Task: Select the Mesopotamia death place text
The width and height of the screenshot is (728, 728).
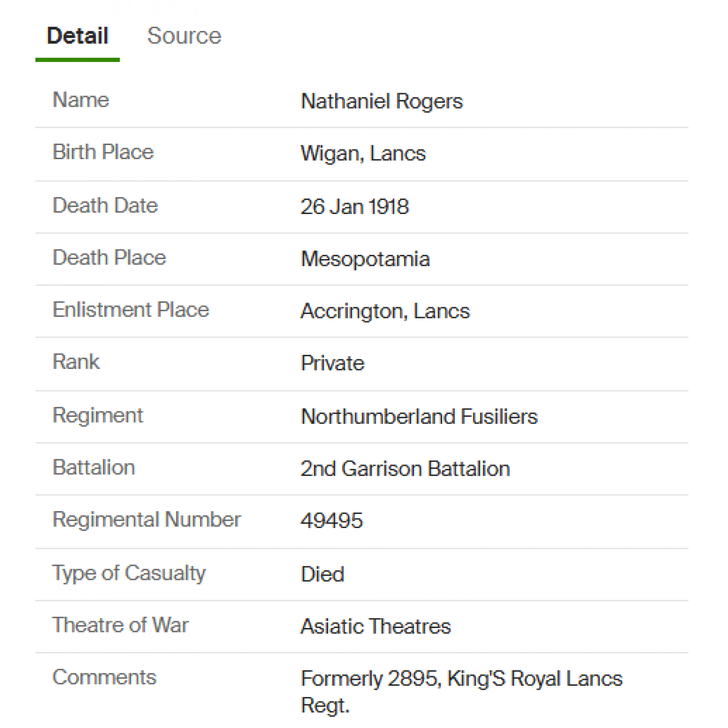Action: tap(365, 259)
